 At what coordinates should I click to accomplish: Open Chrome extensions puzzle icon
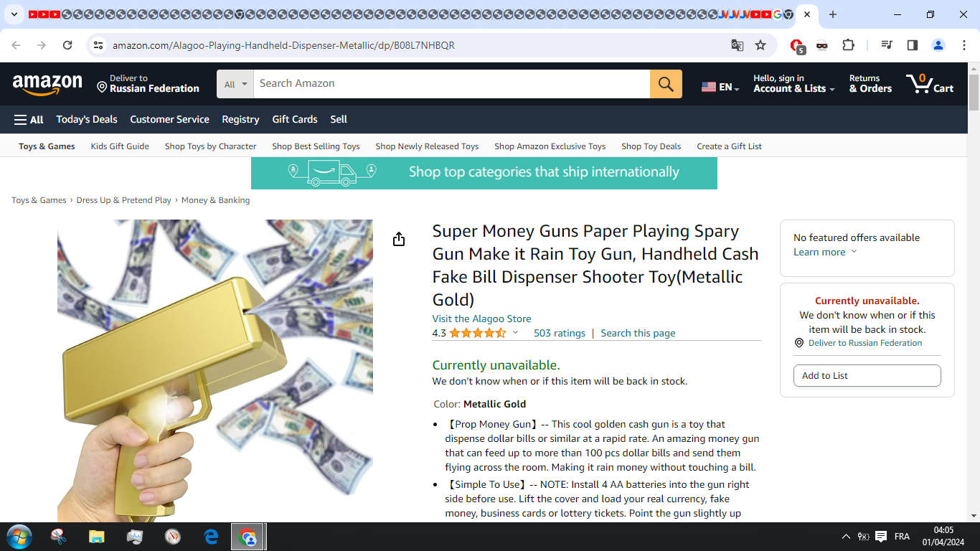click(848, 45)
